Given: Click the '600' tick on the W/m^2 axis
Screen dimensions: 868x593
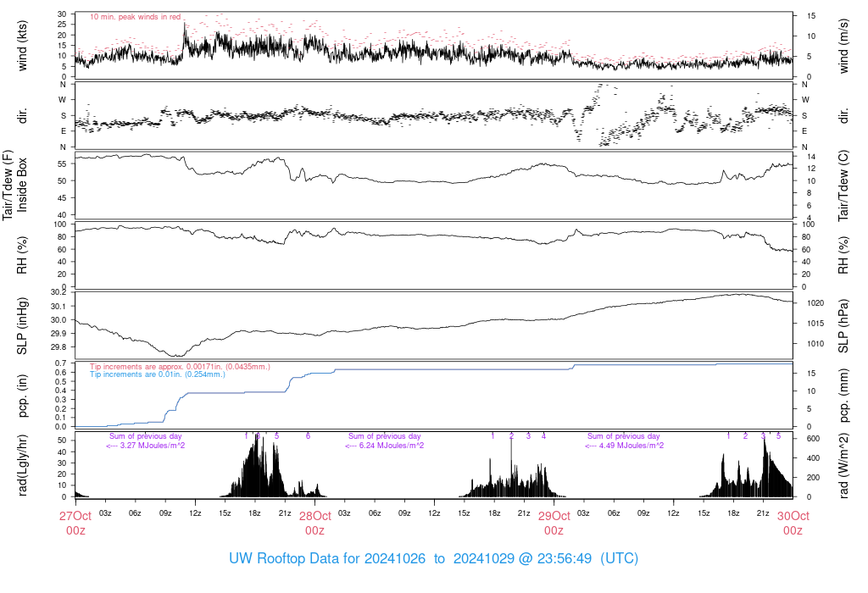Looking at the screenshot, I should 813,439.
